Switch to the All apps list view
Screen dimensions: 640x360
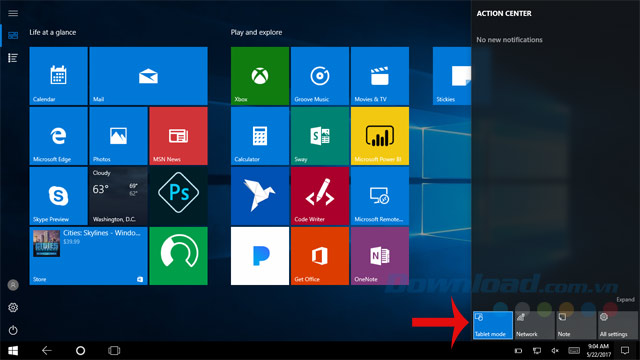[13, 58]
